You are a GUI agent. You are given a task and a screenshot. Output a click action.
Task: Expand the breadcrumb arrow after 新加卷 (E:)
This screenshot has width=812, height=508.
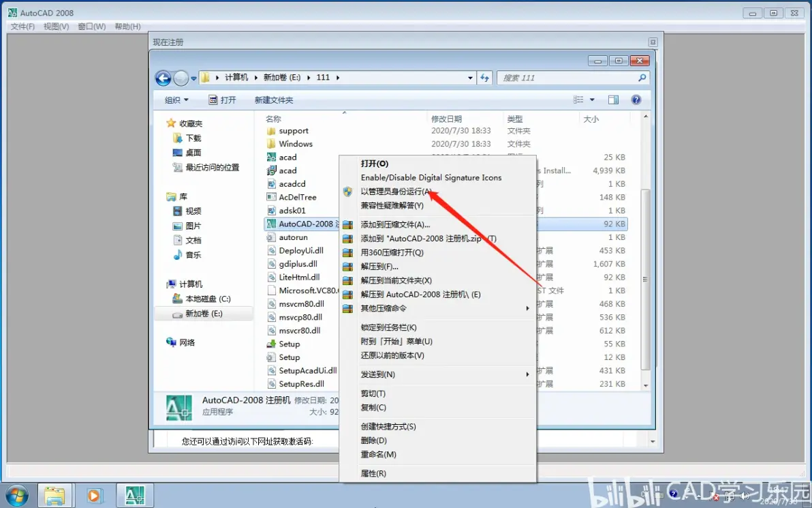coord(309,78)
